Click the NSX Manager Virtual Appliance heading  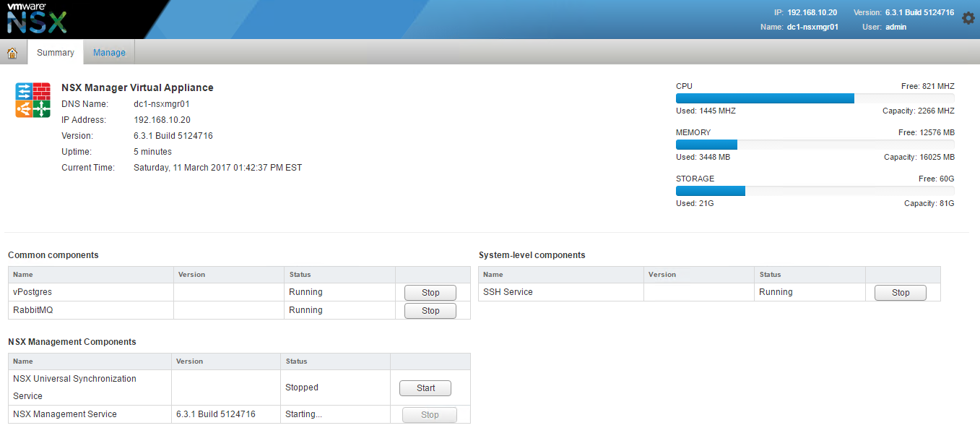pos(137,87)
